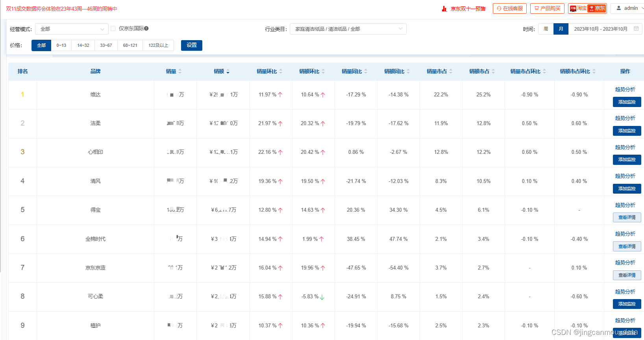The height and width of the screenshot is (340, 644).
Task: Click 添加监控 for 清风
Action: (x=627, y=188)
